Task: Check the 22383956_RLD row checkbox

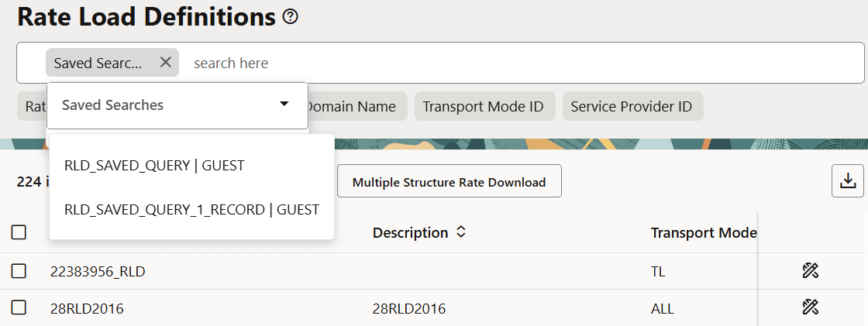Action: click(19, 271)
